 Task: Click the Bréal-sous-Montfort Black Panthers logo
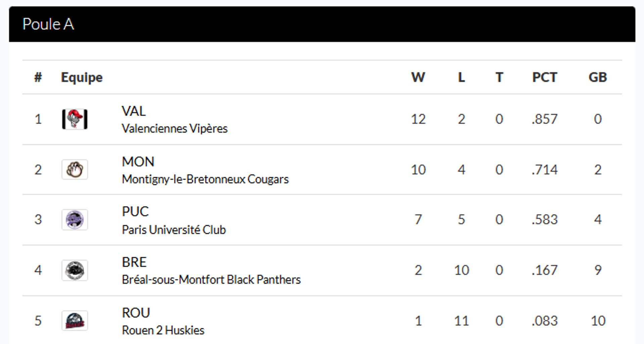[x=75, y=270]
